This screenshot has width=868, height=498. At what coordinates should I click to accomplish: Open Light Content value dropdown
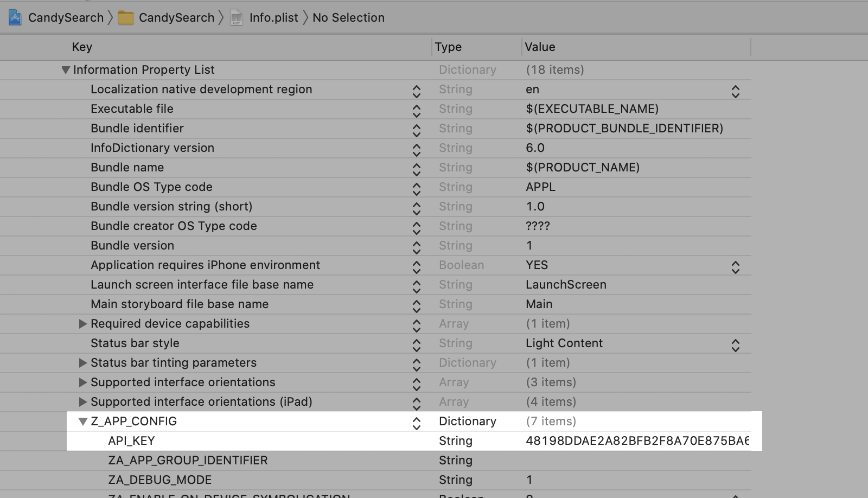point(735,345)
